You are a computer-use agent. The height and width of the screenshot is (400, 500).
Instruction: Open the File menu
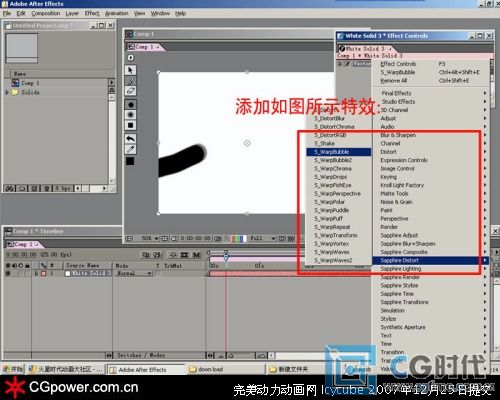pyautogui.click(x=7, y=13)
